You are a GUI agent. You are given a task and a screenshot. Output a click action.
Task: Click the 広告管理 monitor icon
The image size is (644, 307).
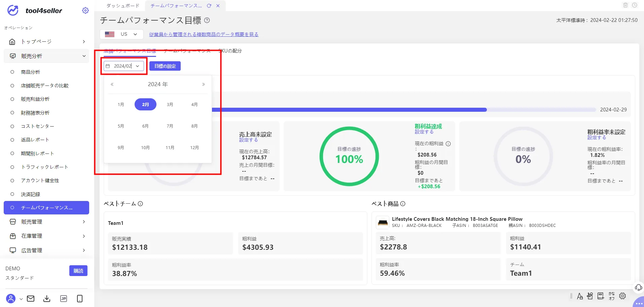coord(13,250)
